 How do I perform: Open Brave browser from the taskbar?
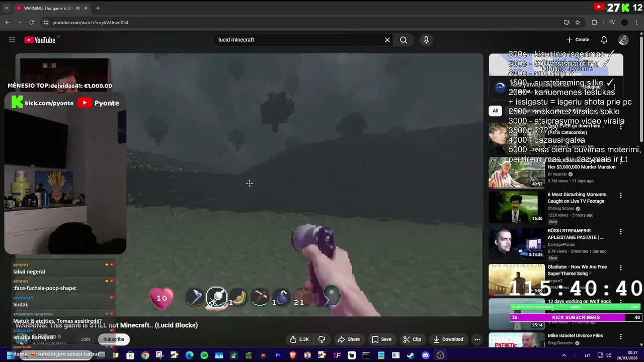coord(292,355)
